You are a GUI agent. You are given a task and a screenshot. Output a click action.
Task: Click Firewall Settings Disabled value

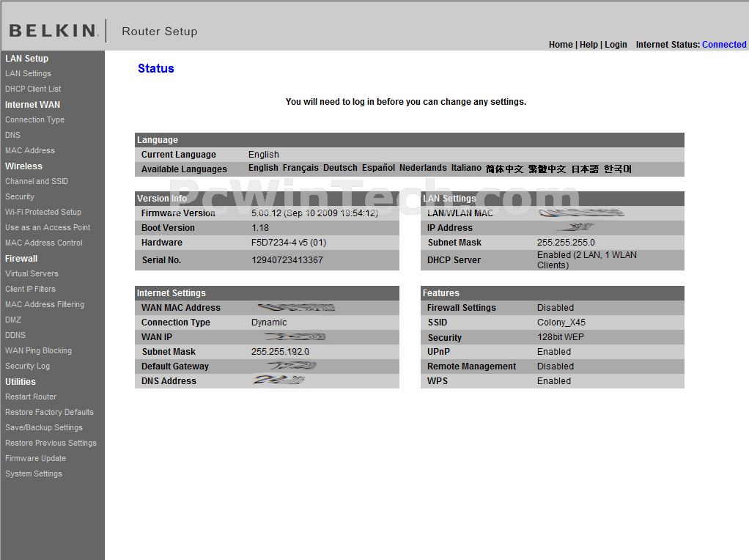tap(555, 308)
